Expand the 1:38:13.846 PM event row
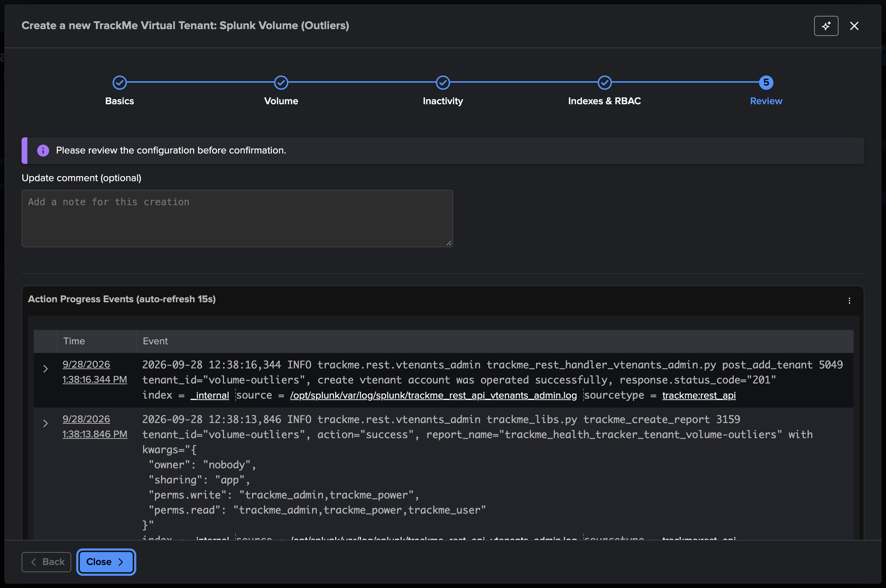The image size is (886, 588). point(45,423)
